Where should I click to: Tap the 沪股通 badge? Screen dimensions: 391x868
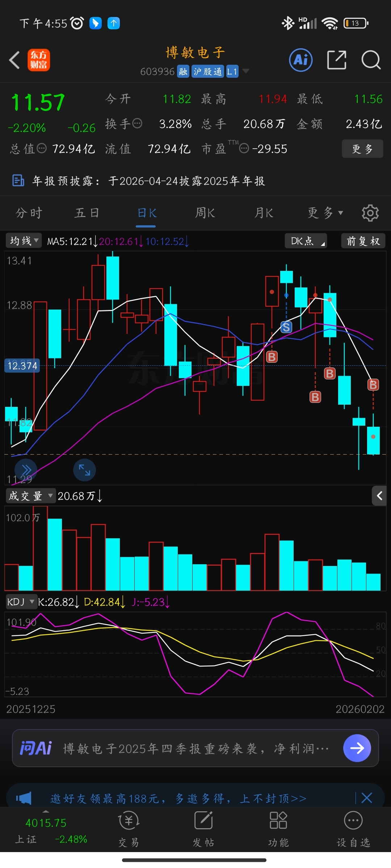(x=207, y=72)
